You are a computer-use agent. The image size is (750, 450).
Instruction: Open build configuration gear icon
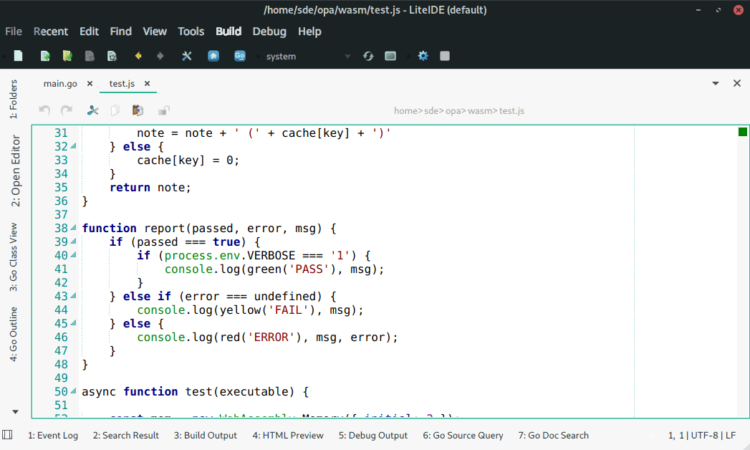pos(423,56)
